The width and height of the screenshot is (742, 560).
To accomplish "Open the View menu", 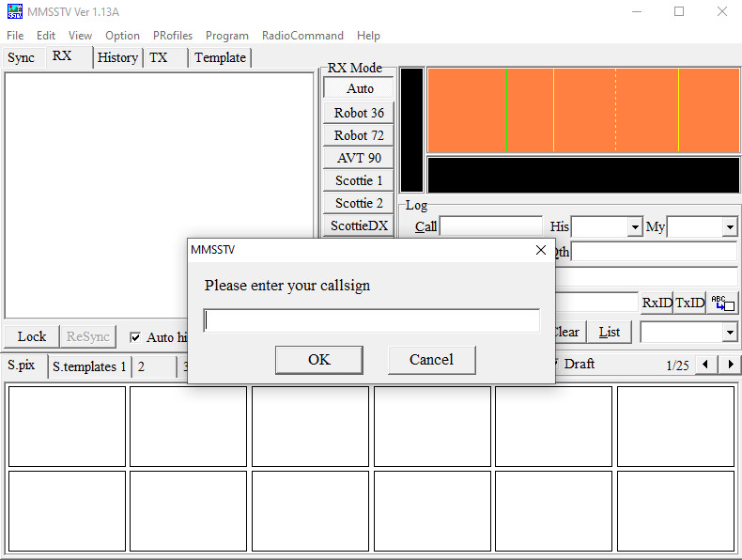I will [80, 36].
